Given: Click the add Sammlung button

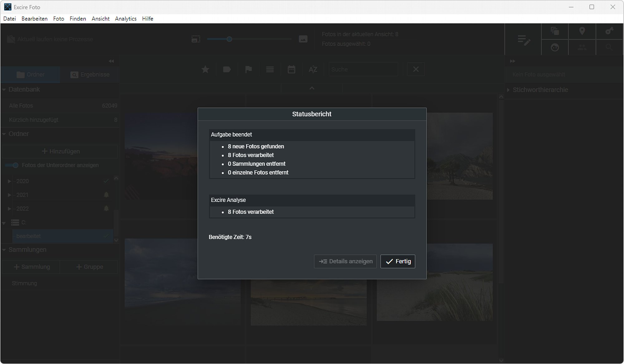Looking at the screenshot, I should click(x=31, y=267).
